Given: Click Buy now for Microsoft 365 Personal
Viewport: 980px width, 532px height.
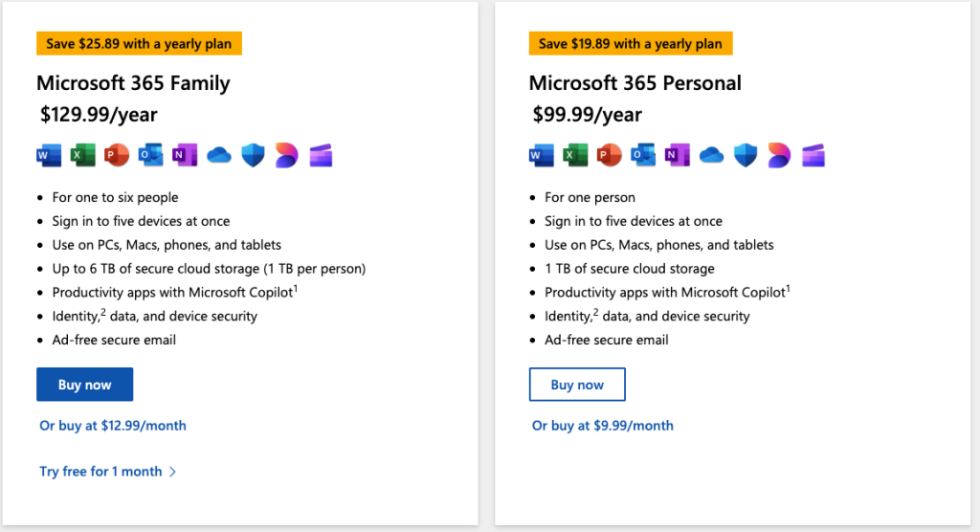Looking at the screenshot, I should (577, 385).
